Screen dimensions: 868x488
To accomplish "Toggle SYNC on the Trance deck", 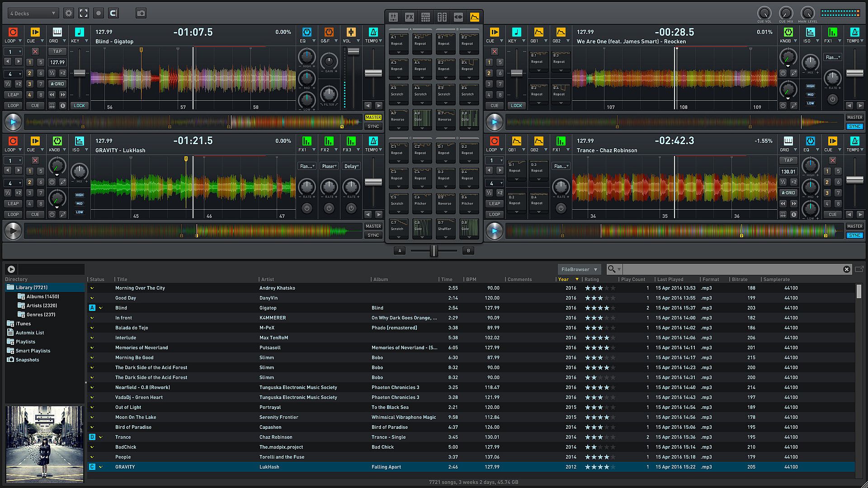I will [x=854, y=235].
